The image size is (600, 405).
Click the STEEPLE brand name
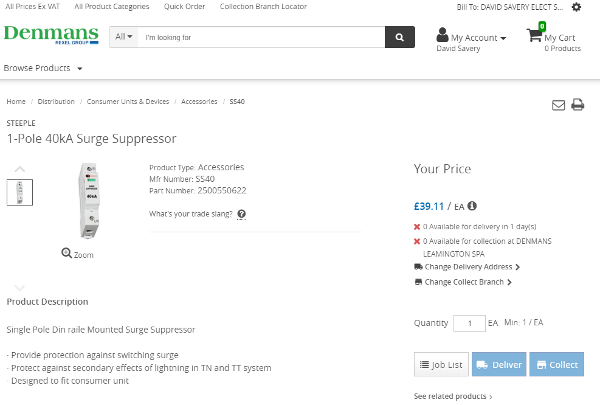[x=21, y=123]
